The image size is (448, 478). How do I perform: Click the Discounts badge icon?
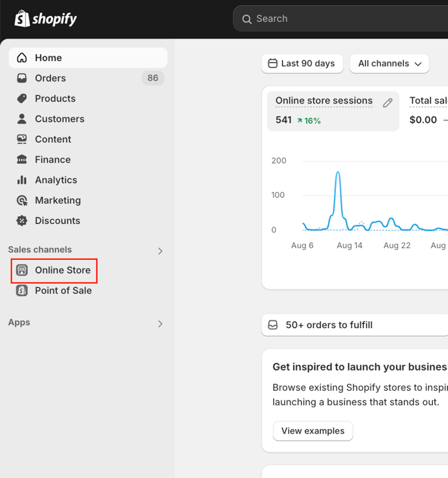click(22, 221)
